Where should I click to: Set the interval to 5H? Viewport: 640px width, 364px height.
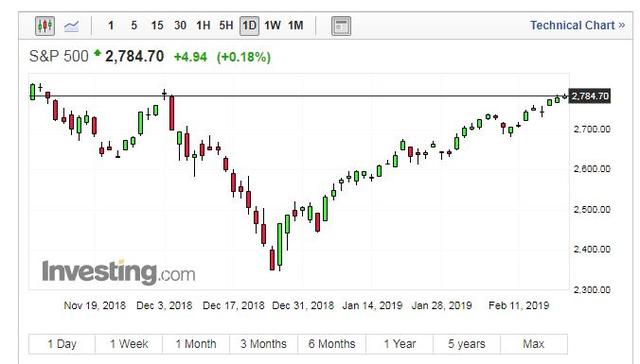[x=226, y=26]
